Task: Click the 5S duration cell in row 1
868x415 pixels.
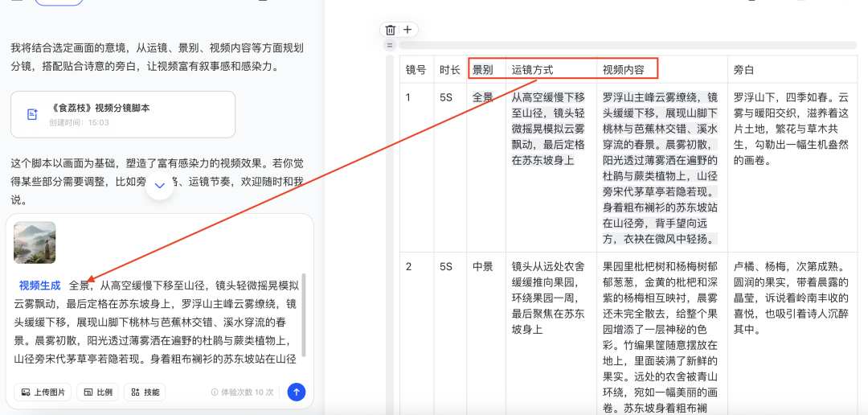Action: (x=450, y=166)
